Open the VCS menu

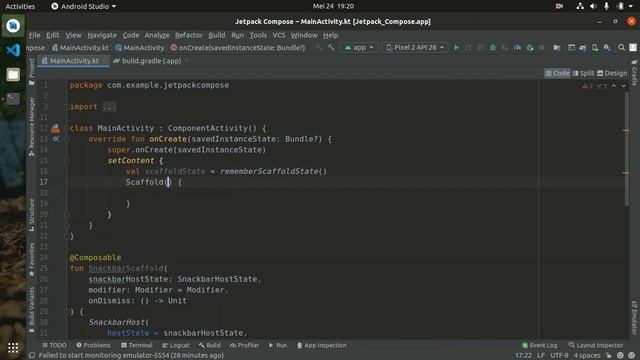click(279, 35)
